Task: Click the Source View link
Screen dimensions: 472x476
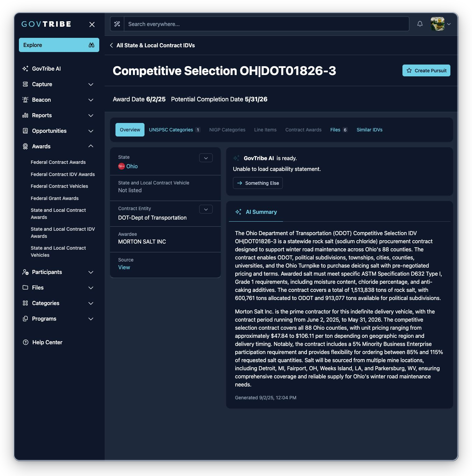Action: point(124,267)
